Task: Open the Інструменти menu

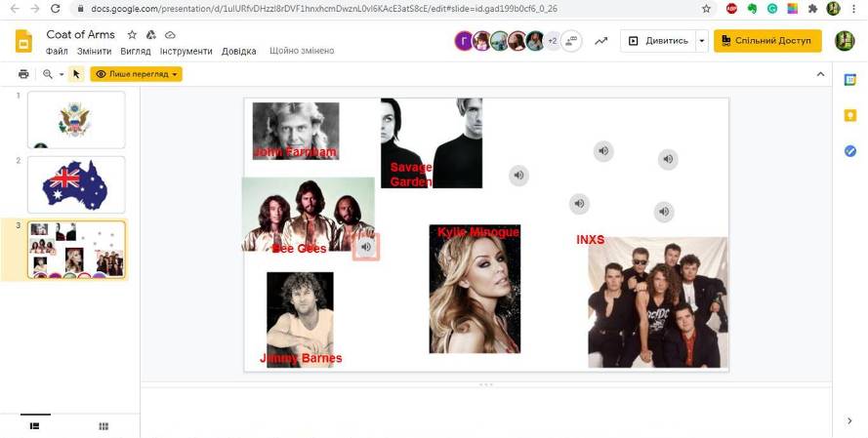Action: coord(186,51)
